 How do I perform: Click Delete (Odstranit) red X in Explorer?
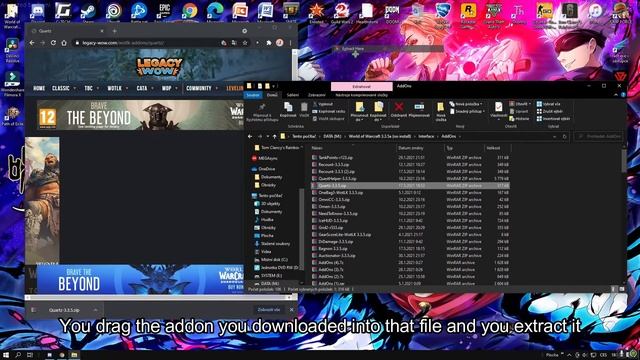tap(399, 110)
